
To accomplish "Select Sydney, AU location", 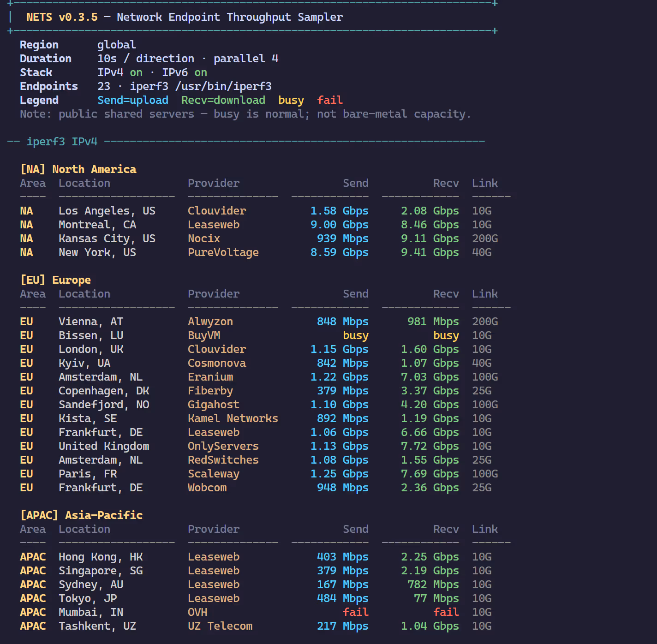I will click(x=91, y=584).
